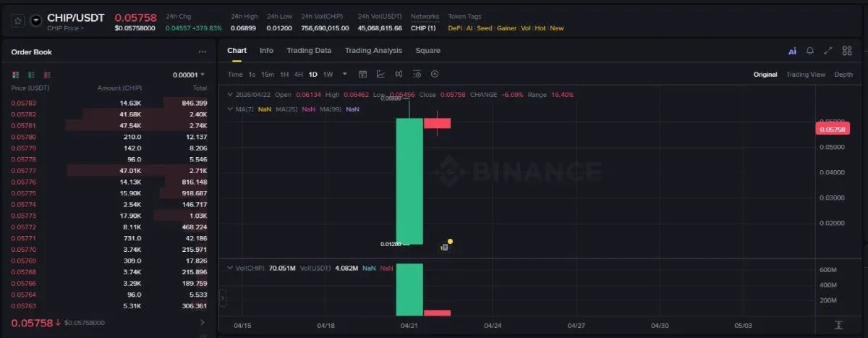Image resolution: width=868 pixels, height=338 pixels.
Task: Open Networks CHIP (1) details
Action: pyautogui.click(x=423, y=28)
